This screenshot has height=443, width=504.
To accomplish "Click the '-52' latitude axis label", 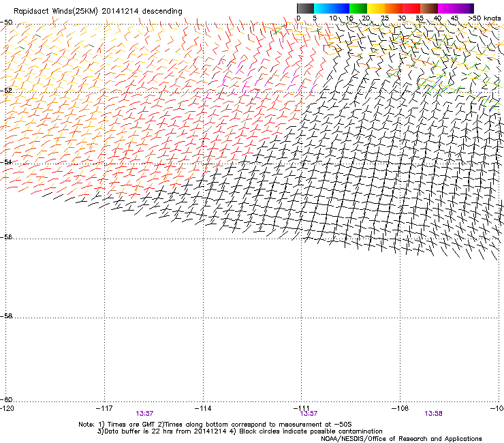I will (6, 91).
